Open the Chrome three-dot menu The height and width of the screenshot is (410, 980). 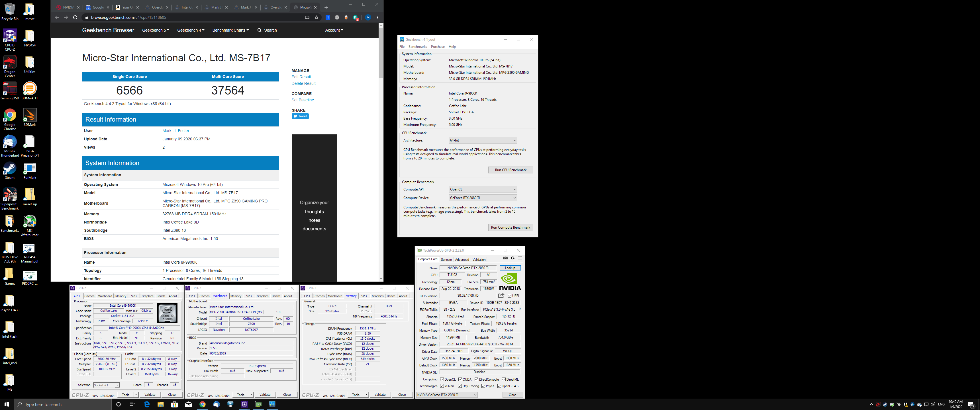[377, 17]
